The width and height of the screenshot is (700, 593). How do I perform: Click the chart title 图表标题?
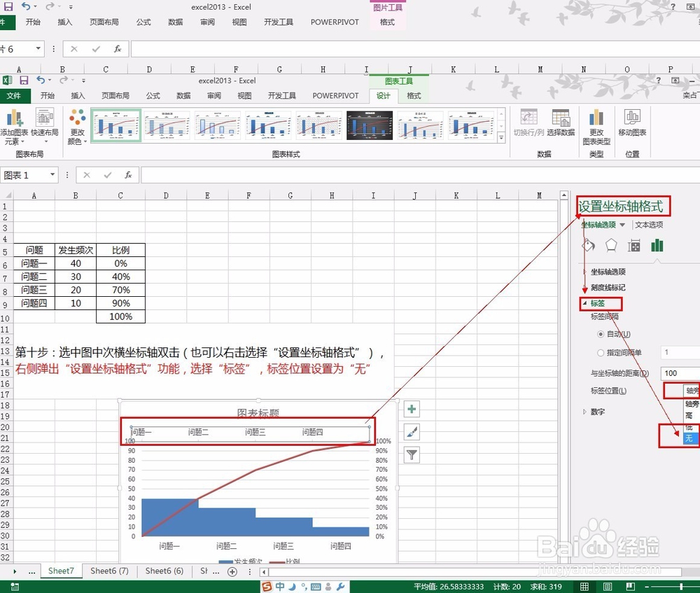coord(258,413)
